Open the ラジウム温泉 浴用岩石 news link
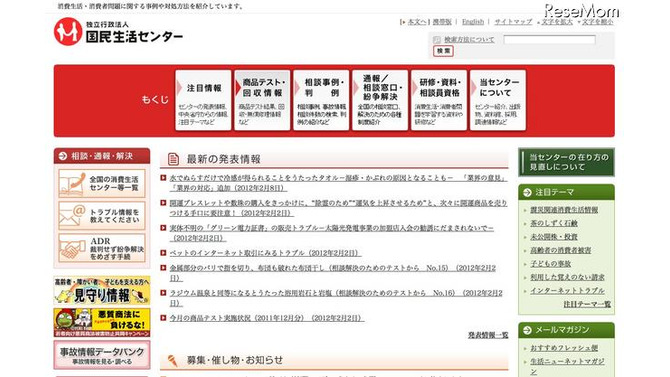 (336, 298)
